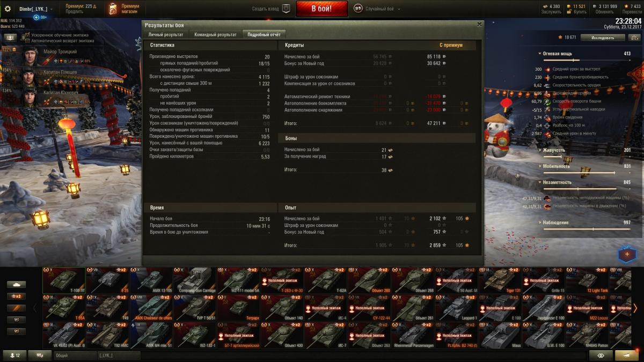This screenshot has height=362, width=644.
Task: Select the TVP T 50/51 tank
Action: click(194, 308)
